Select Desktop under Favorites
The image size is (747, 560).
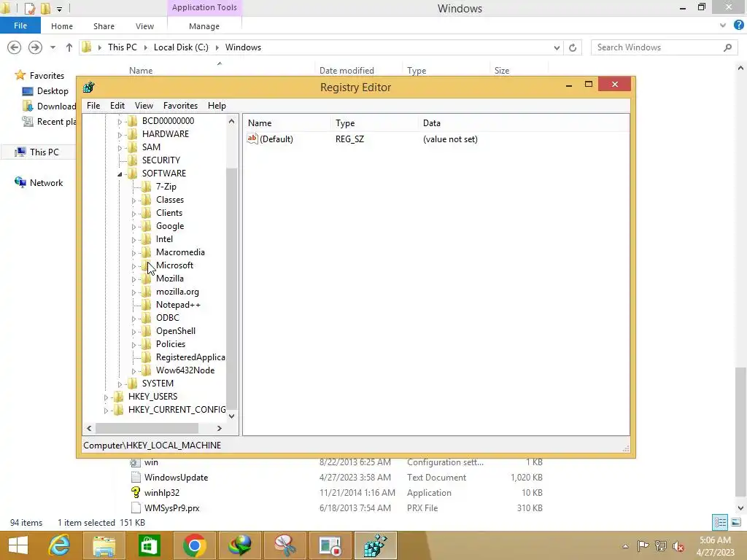pos(53,91)
